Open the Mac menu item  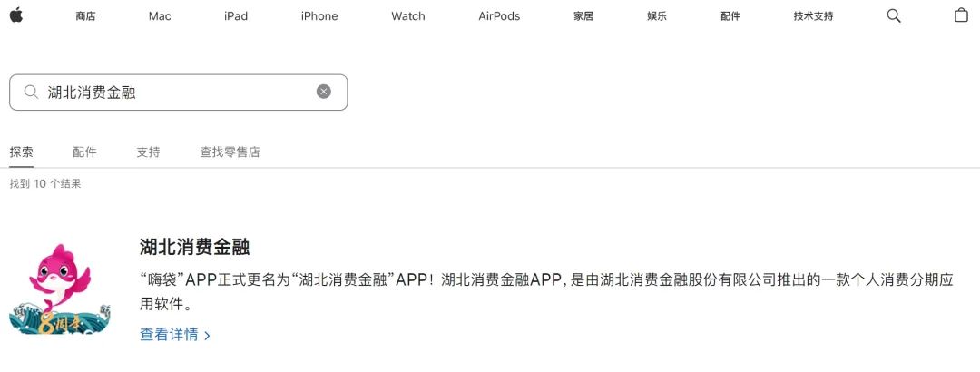click(x=160, y=16)
